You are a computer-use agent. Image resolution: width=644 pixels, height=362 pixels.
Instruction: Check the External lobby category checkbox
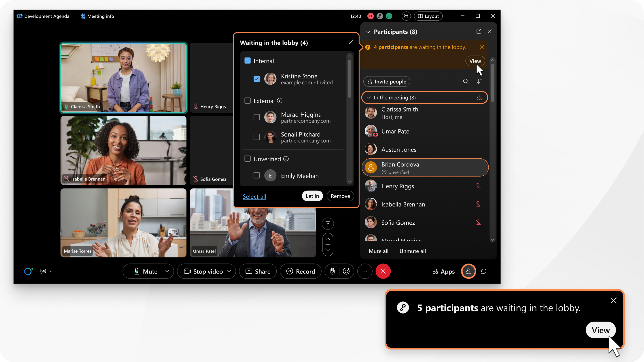247,101
